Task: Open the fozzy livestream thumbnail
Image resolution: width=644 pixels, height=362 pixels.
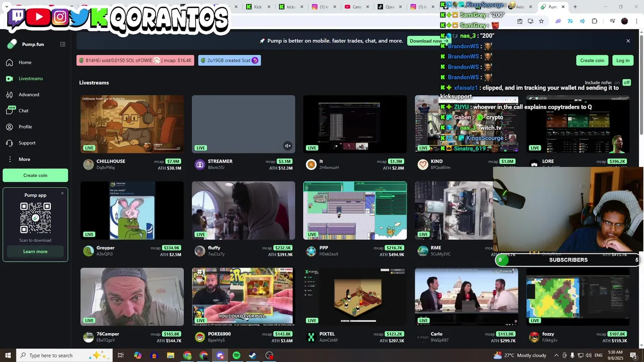Action: click(x=578, y=297)
